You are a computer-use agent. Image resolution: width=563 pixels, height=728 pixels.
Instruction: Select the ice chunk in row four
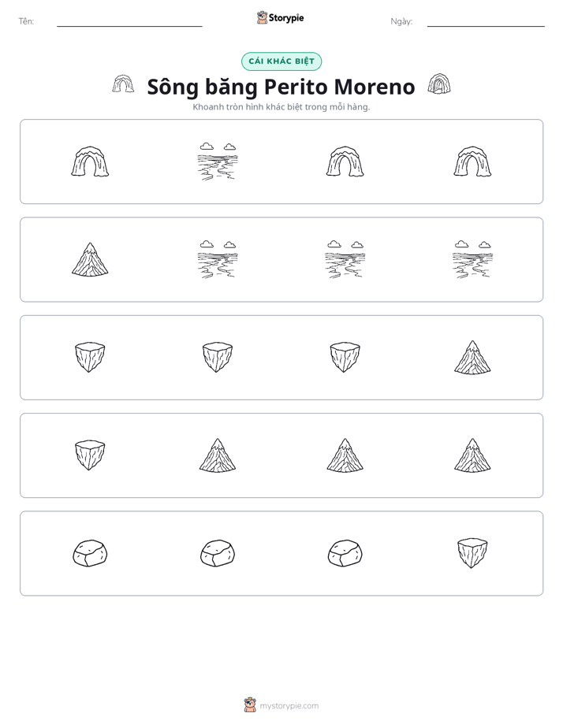90,455
